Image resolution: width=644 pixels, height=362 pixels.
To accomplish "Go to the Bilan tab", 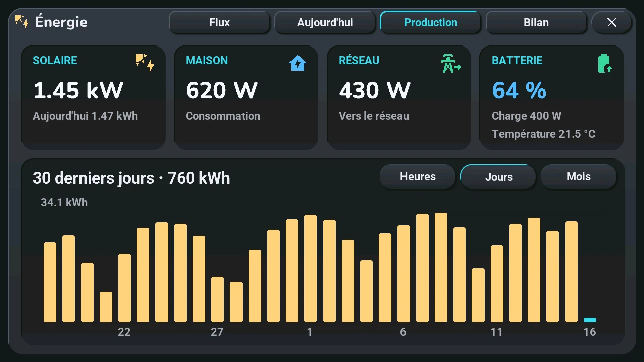I will pos(536,22).
